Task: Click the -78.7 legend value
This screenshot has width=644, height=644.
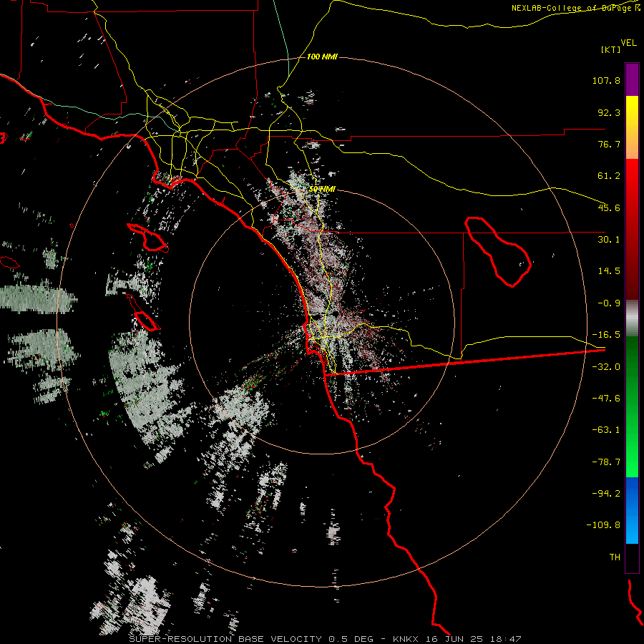Action: [606, 462]
